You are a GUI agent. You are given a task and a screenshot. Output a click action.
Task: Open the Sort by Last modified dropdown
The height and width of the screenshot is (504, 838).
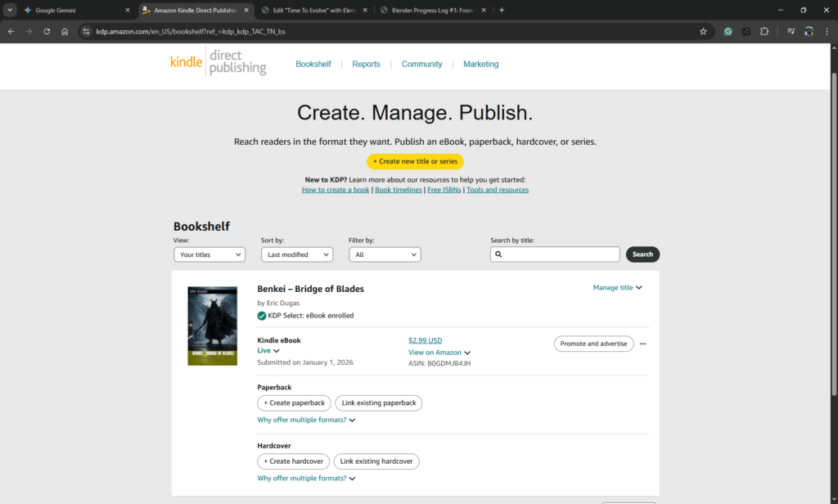click(x=297, y=254)
